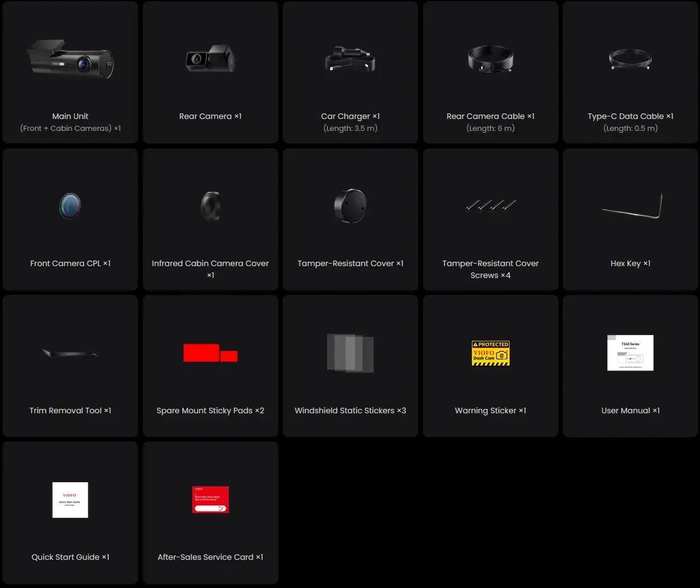Select the "Hex Key ×1" text
The image size is (700, 588).
point(630,263)
